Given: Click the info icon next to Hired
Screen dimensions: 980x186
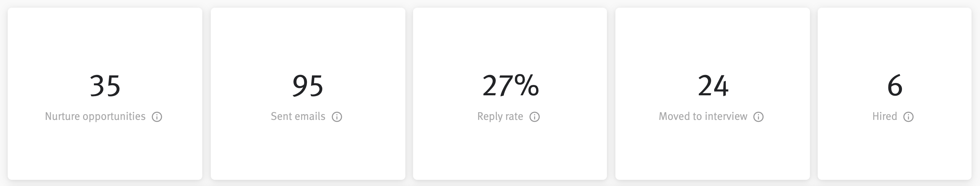Looking at the screenshot, I should click(908, 117).
